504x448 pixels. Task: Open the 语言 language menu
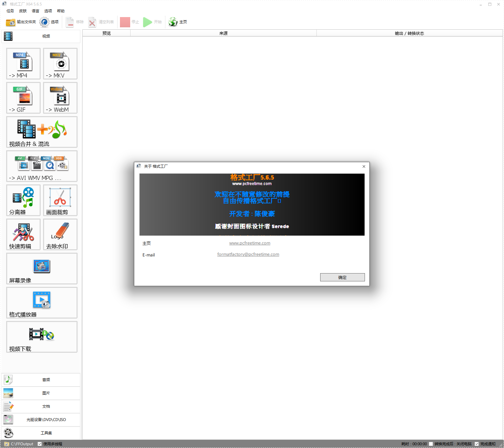pos(36,11)
